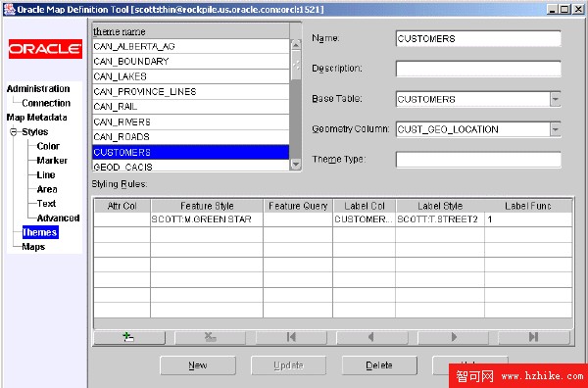Select the CAN_RAIL theme
The height and width of the screenshot is (388, 588).
pos(191,107)
